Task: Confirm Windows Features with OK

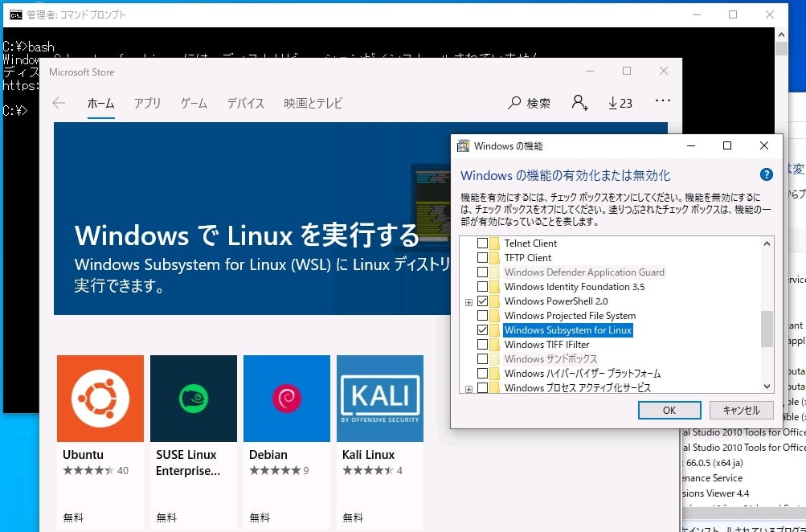Action: pyautogui.click(x=669, y=410)
